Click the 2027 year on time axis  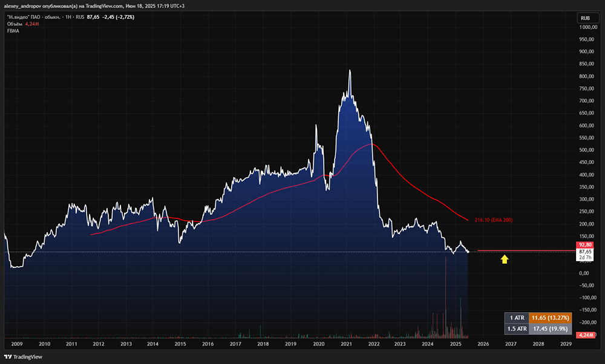pyautogui.click(x=511, y=344)
